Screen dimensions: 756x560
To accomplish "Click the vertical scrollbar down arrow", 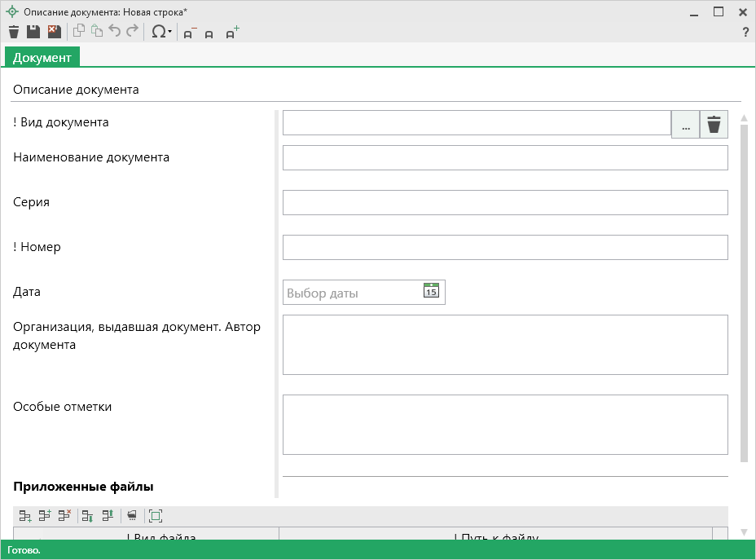I will pyautogui.click(x=743, y=532).
